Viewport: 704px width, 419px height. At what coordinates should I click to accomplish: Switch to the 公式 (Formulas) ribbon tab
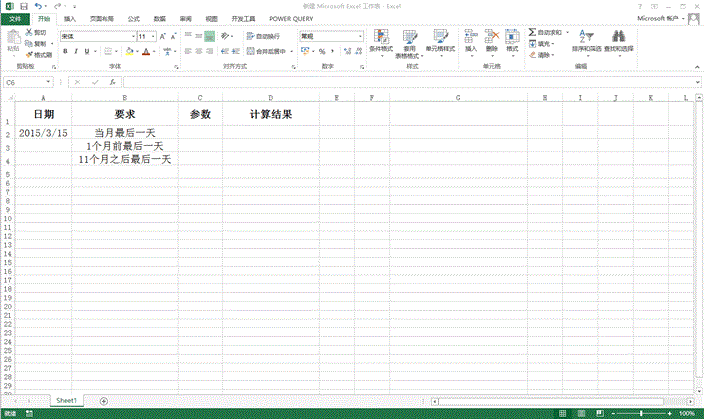click(133, 18)
